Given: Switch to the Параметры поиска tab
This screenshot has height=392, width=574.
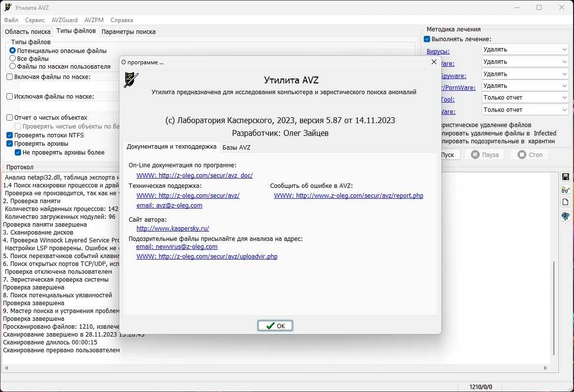Looking at the screenshot, I should (129, 31).
